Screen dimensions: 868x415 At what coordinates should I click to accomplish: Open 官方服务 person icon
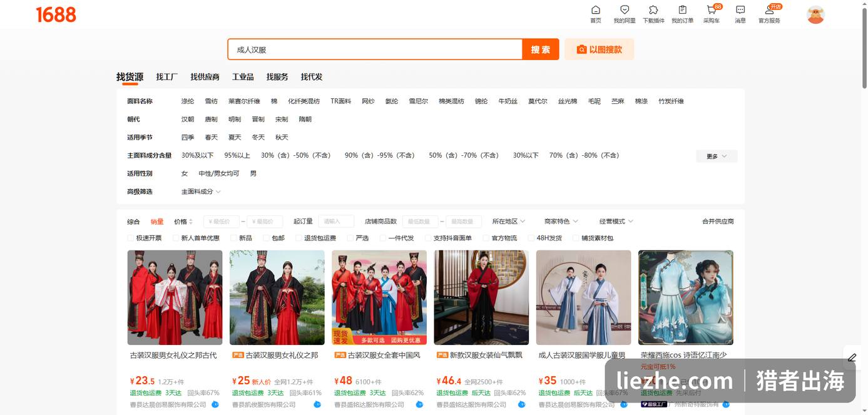pyautogui.click(x=769, y=10)
